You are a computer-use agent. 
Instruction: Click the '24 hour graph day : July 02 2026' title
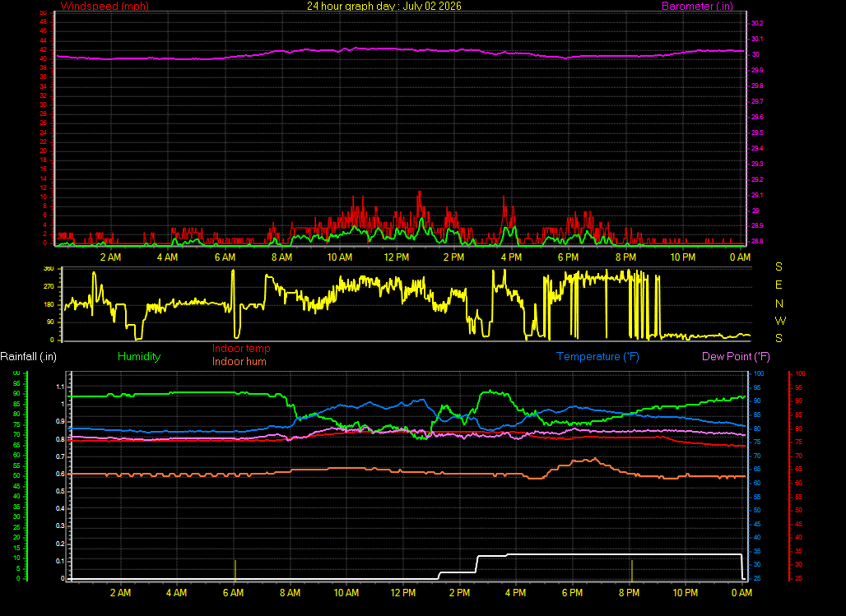[384, 6]
